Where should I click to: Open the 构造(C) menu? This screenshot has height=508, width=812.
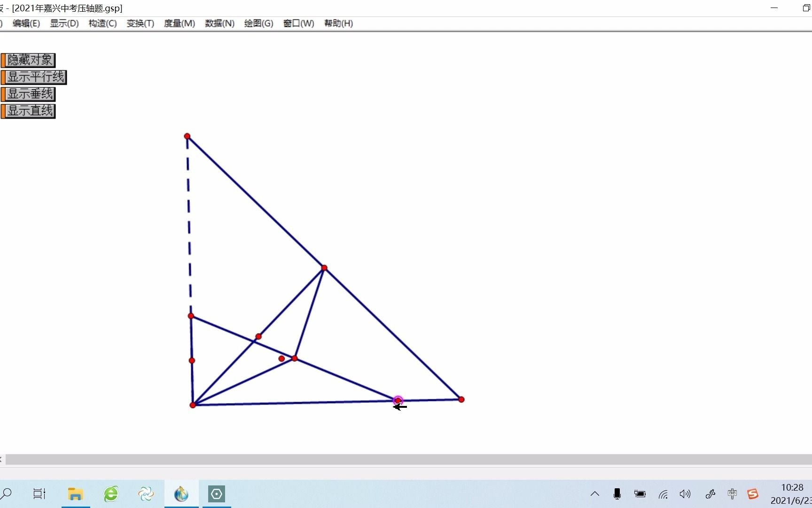[x=102, y=23]
